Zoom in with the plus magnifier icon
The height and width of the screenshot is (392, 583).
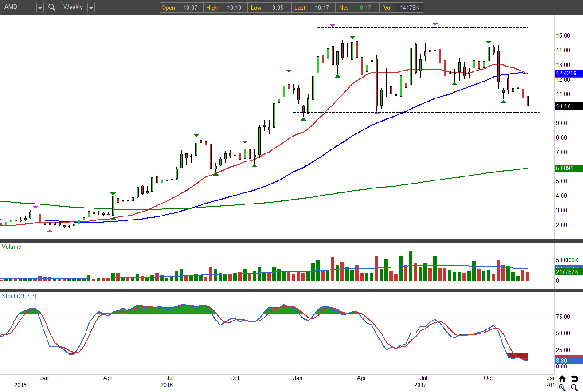[562, 388]
